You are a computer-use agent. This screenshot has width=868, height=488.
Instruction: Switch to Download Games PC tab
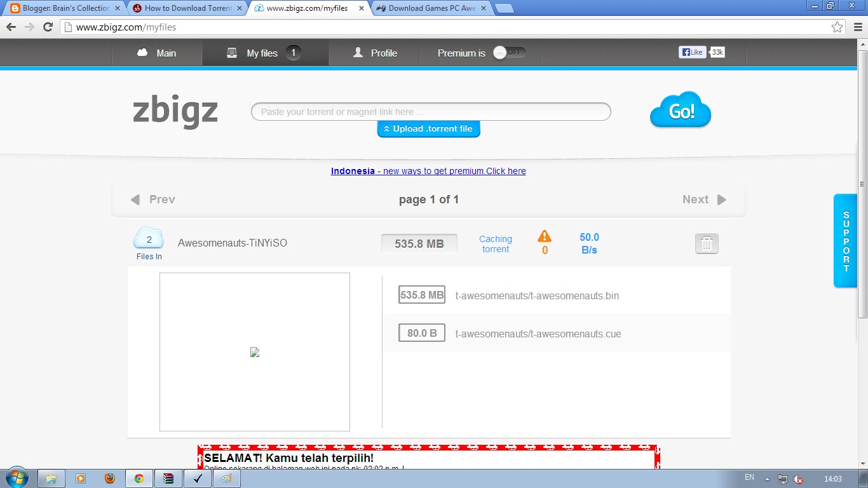tap(431, 8)
